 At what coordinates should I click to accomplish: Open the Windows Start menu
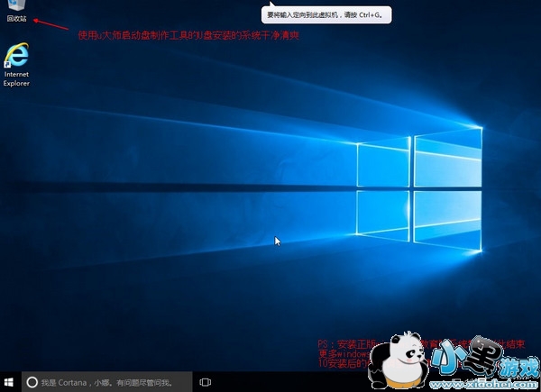(x=9, y=382)
